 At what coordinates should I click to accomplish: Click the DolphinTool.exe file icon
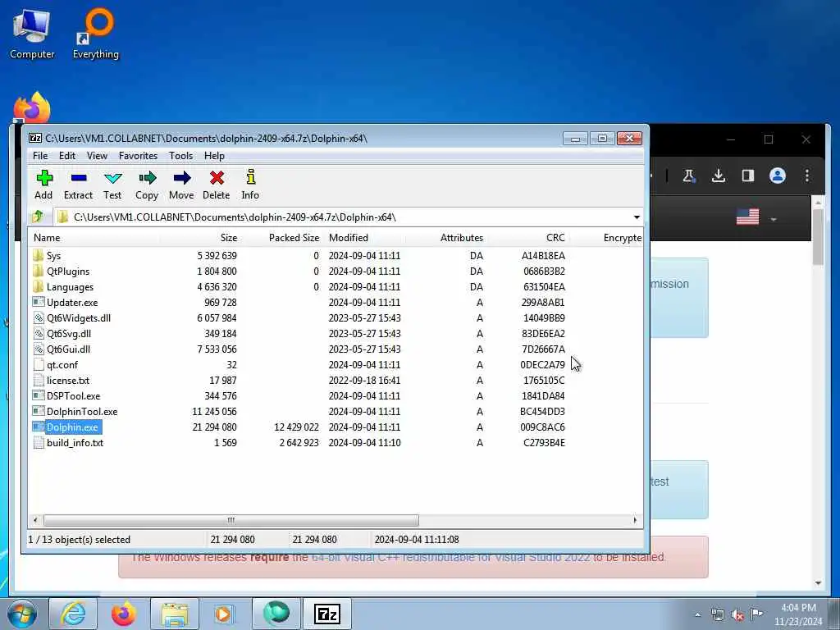tap(38, 412)
